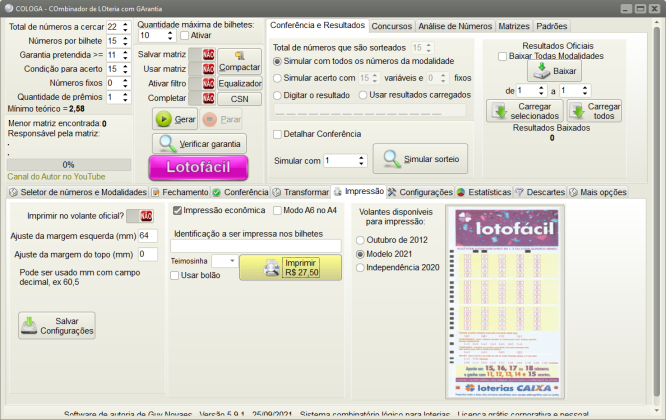Open the Análise de Números tab

pos(455,26)
